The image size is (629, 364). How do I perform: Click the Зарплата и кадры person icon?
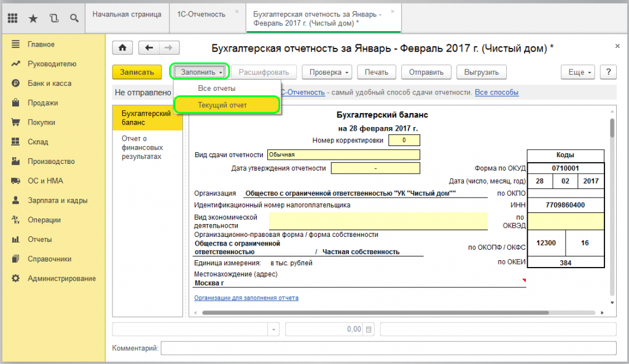[x=15, y=200]
